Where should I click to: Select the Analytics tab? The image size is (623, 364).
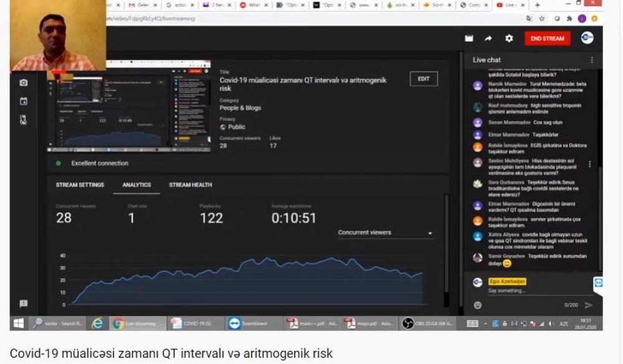point(136,185)
